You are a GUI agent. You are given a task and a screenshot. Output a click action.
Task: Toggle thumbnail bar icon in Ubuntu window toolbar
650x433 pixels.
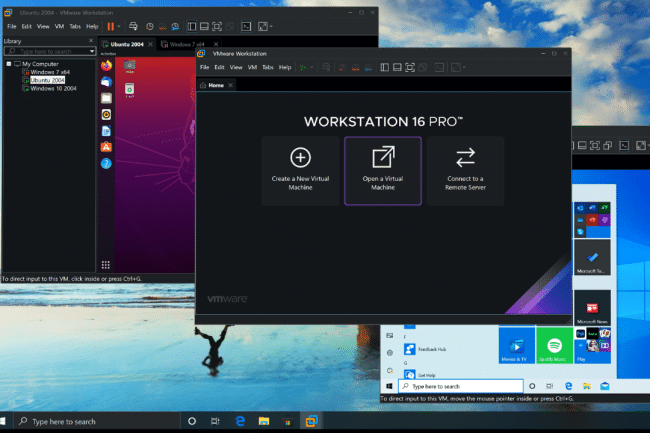coord(204,27)
